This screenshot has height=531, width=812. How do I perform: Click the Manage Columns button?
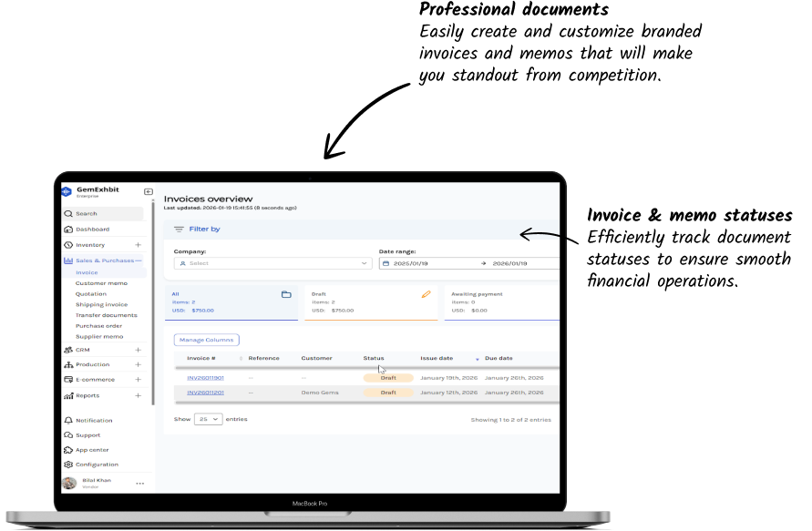point(207,340)
